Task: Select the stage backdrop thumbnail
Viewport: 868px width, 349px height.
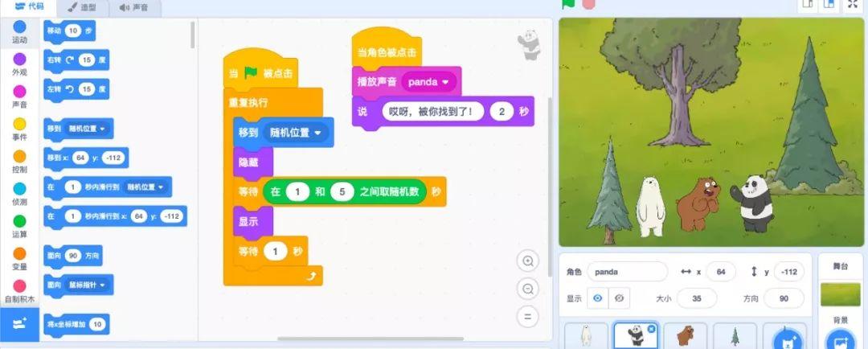Action: click(840, 294)
